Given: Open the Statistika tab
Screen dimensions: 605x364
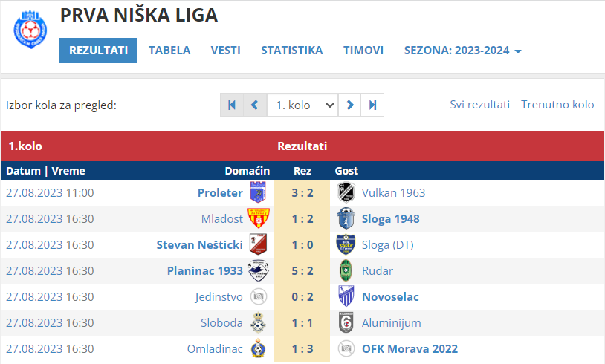Looking at the screenshot, I should (291, 51).
